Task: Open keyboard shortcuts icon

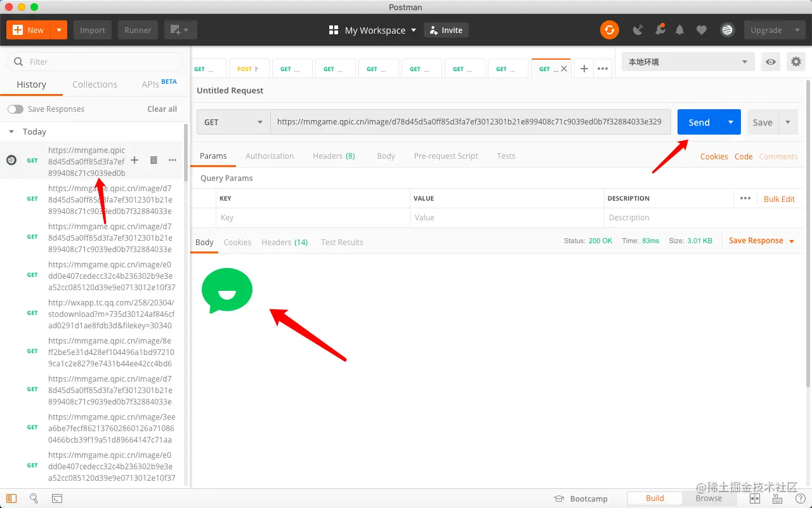Action: point(777,498)
